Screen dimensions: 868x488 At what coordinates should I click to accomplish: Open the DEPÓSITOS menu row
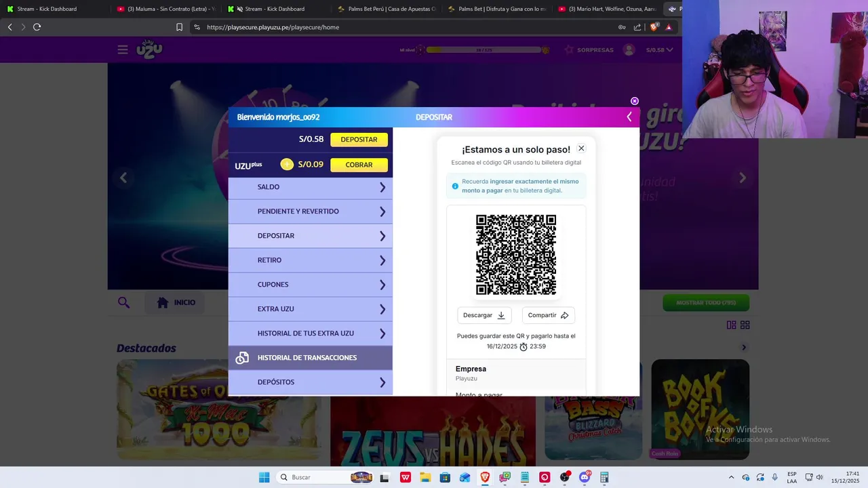point(311,382)
